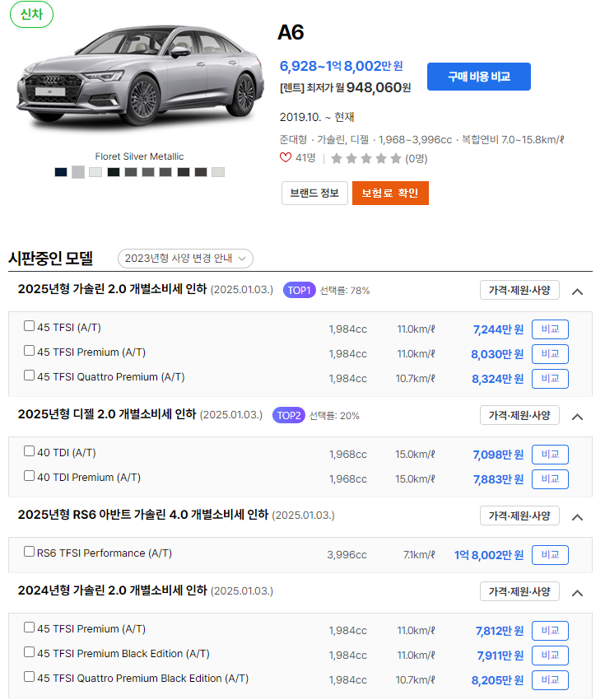Click the 브랜드 정보 button

(x=314, y=194)
